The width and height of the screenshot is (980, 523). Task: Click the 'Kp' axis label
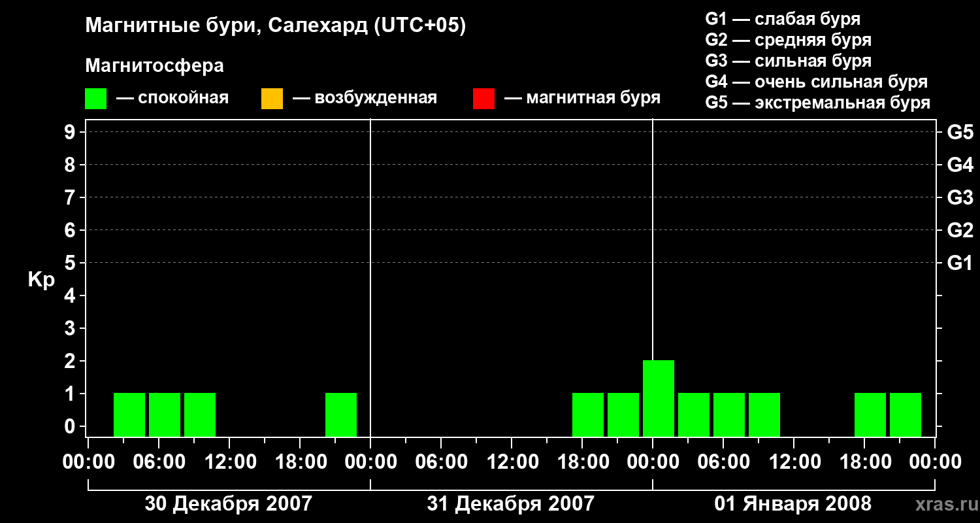(41, 280)
